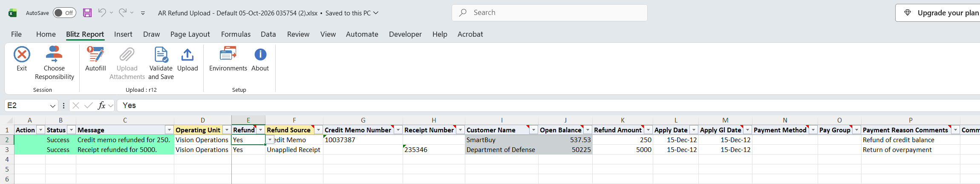The image size is (980, 184).
Task: Select refund amount 5000 cell
Action: coord(623,149)
